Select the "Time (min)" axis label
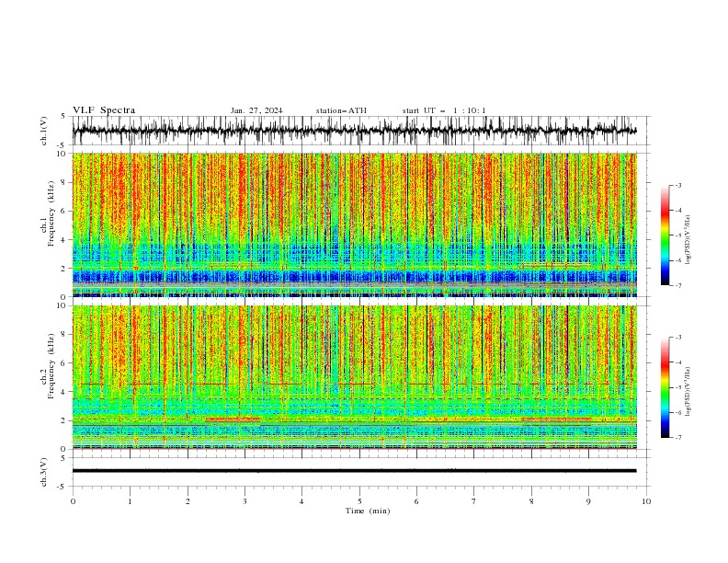The width and height of the screenshot is (728, 563). tap(368, 511)
